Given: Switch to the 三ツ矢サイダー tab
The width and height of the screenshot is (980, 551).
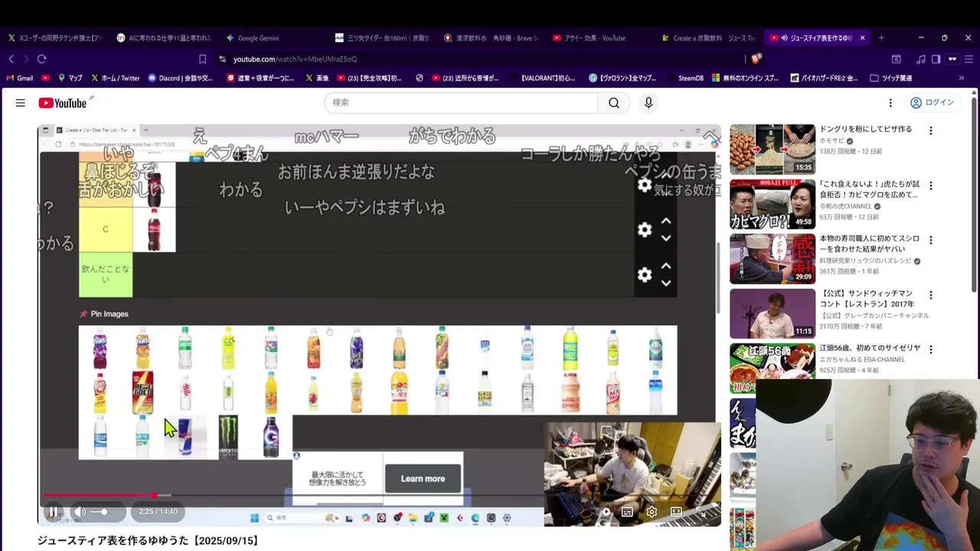Looking at the screenshot, I should (x=383, y=37).
